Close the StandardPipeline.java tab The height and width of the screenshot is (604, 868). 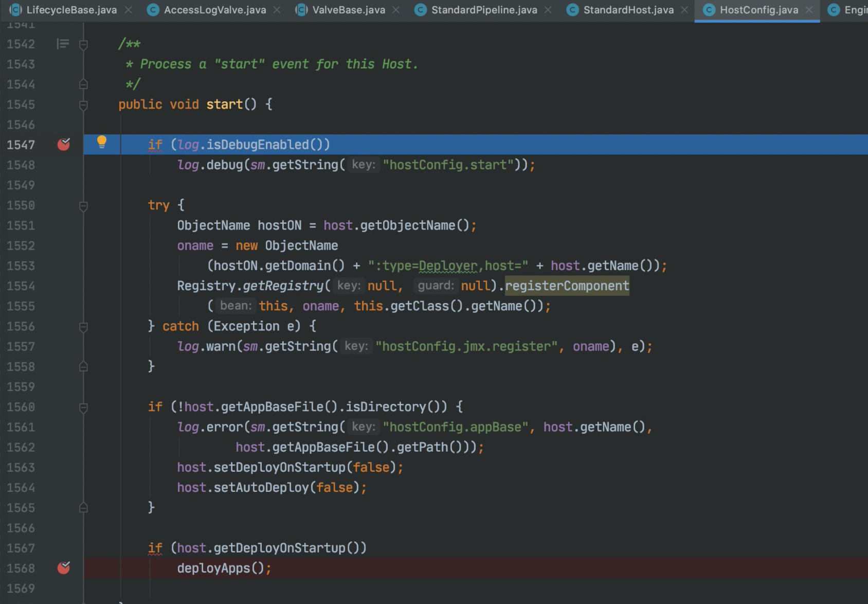(548, 10)
